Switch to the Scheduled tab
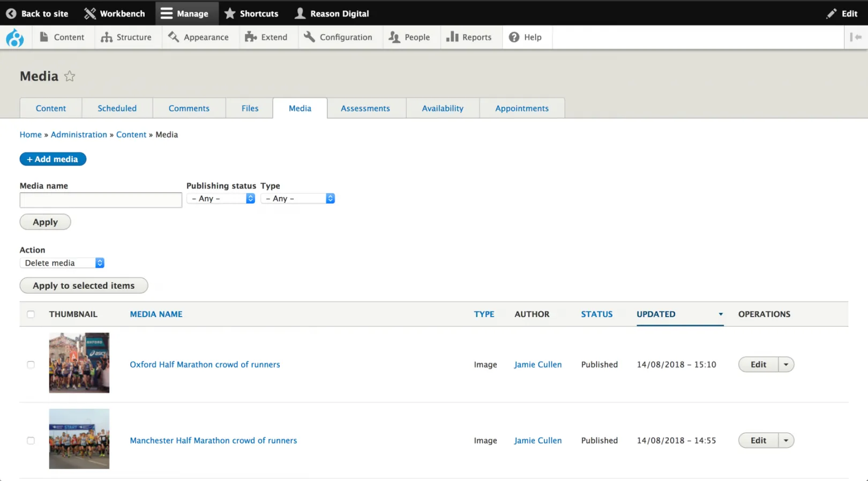 pyautogui.click(x=117, y=108)
